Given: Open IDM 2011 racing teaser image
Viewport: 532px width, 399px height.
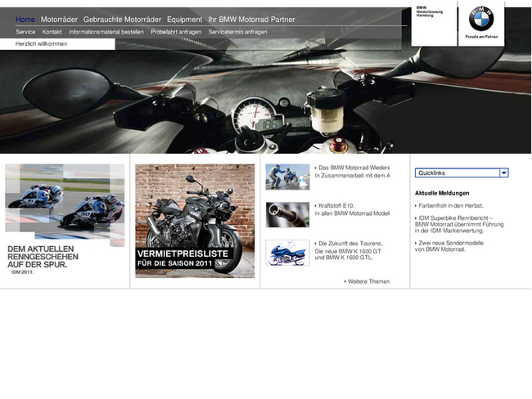Looking at the screenshot, I should pos(65,205).
